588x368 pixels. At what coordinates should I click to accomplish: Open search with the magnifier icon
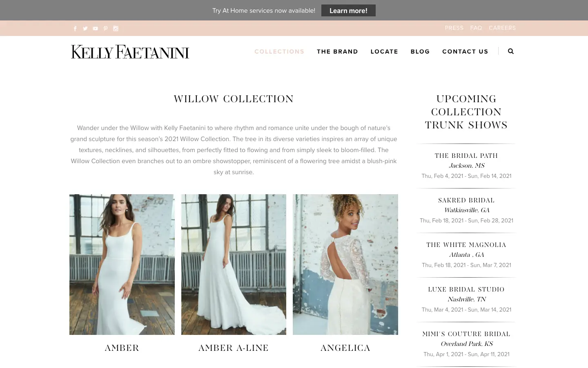(x=511, y=52)
